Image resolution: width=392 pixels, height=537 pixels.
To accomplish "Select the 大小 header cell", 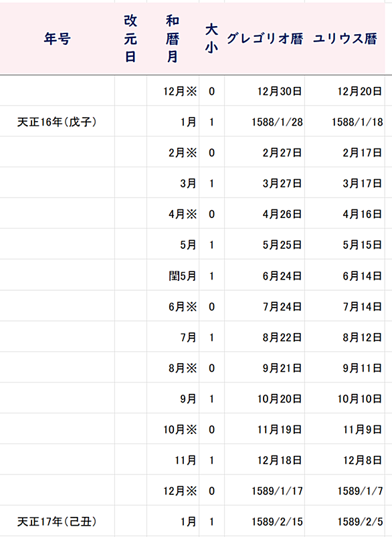I will pyautogui.click(x=211, y=39).
